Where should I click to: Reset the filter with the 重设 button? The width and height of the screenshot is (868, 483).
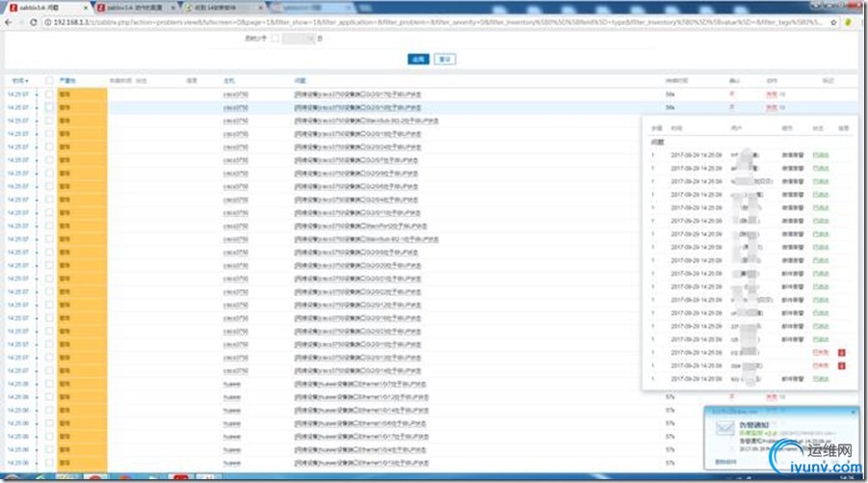(444, 59)
